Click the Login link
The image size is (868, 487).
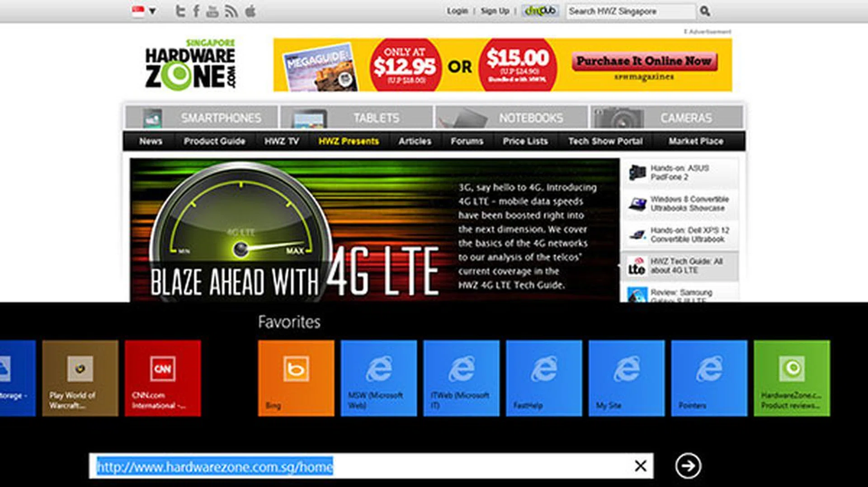pos(457,11)
